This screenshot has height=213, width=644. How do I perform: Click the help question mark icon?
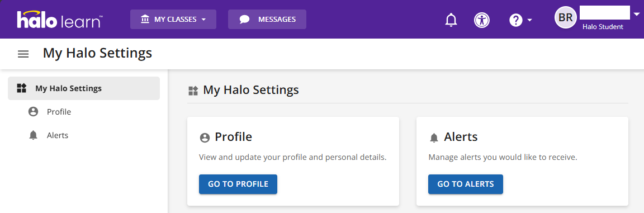click(x=516, y=20)
